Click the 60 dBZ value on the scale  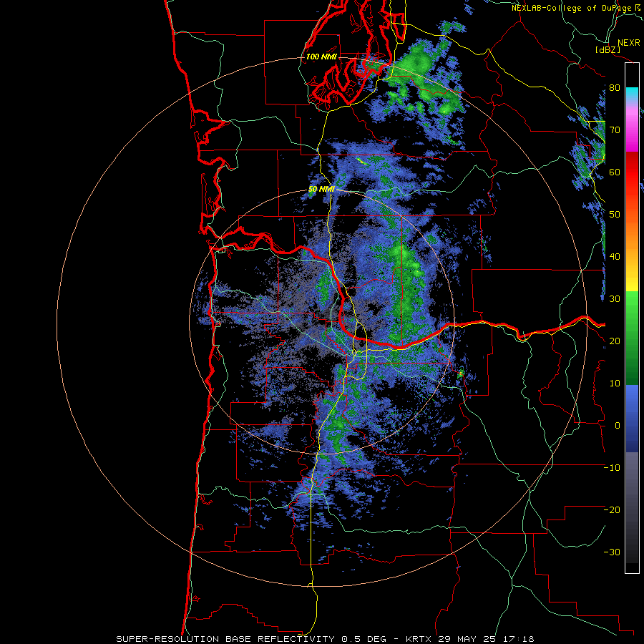pyautogui.click(x=615, y=172)
